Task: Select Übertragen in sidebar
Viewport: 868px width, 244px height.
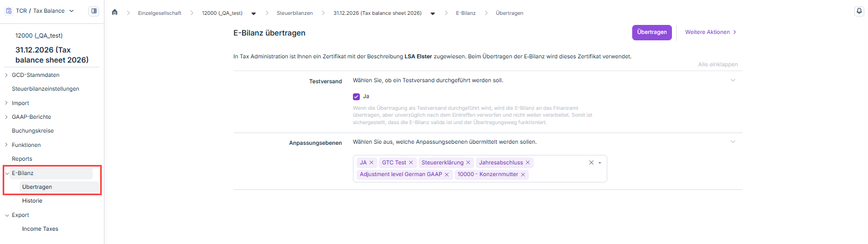Action: click(x=37, y=187)
